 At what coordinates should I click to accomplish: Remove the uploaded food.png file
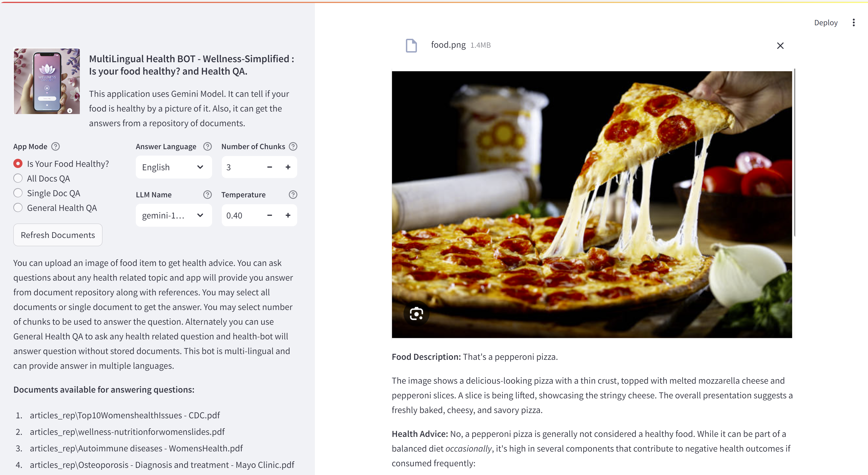(x=780, y=45)
